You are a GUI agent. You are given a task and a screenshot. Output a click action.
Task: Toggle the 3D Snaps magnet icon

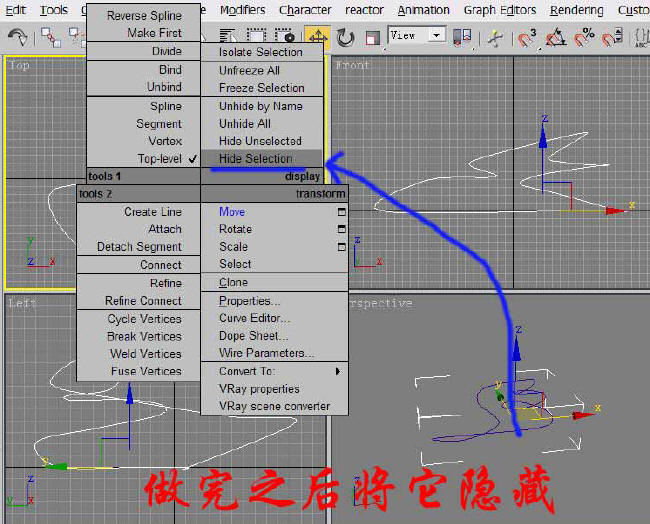[x=526, y=38]
